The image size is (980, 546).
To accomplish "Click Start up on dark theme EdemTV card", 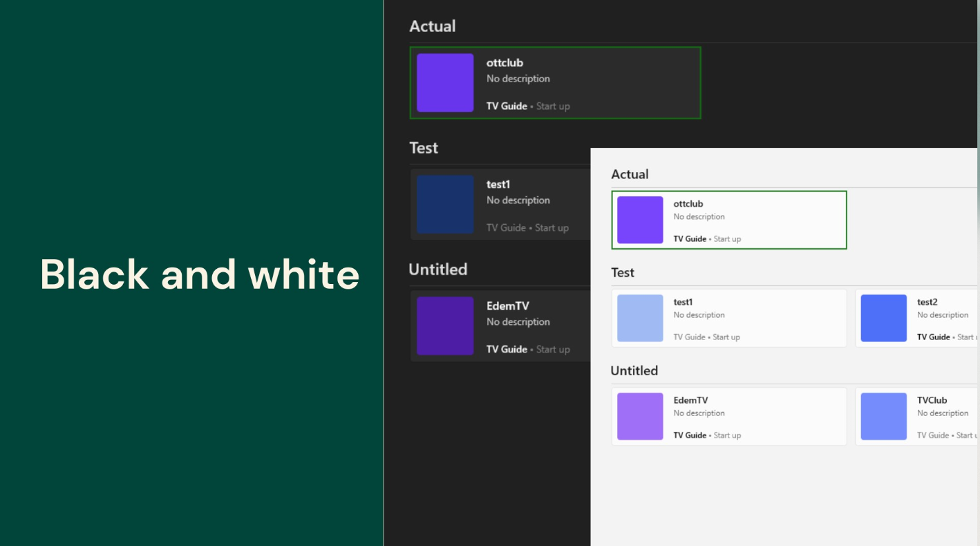I will click(553, 350).
